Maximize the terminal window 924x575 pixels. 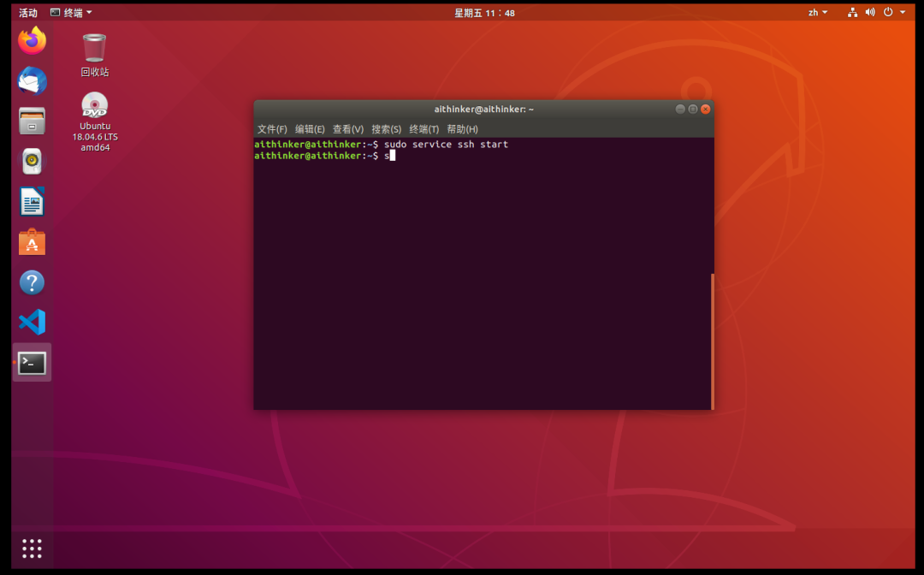pos(693,109)
